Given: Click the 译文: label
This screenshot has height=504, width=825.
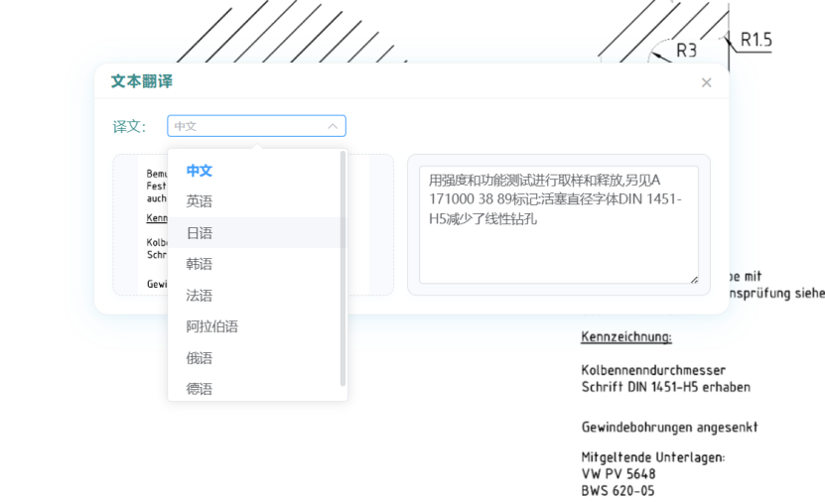Looking at the screenshot, I should pos(129,127).
